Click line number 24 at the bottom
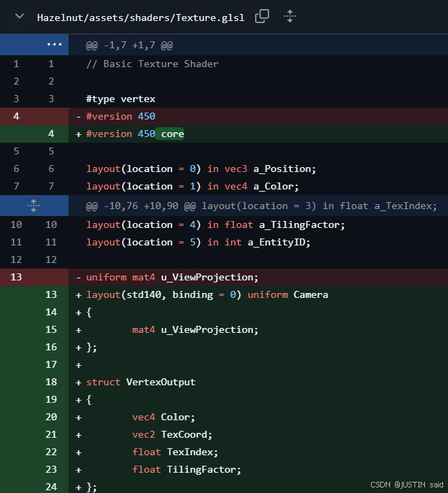This screenshot has width=448, height=493. click(51, 487)
